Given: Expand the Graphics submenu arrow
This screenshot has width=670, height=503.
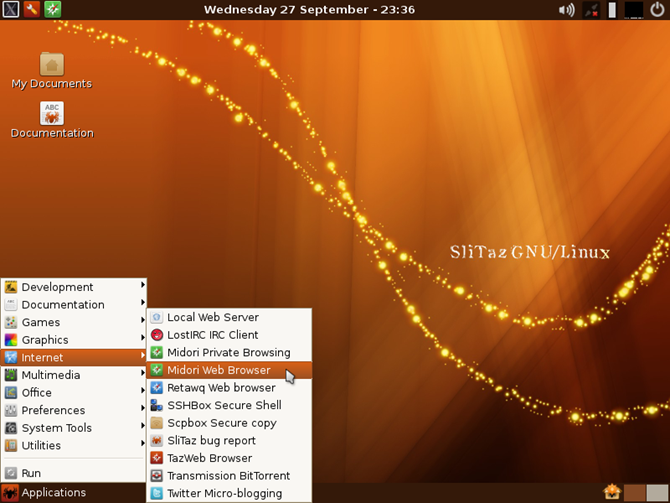Looking at the screenshot, I should pyautogui.click(x=143, y=338).
